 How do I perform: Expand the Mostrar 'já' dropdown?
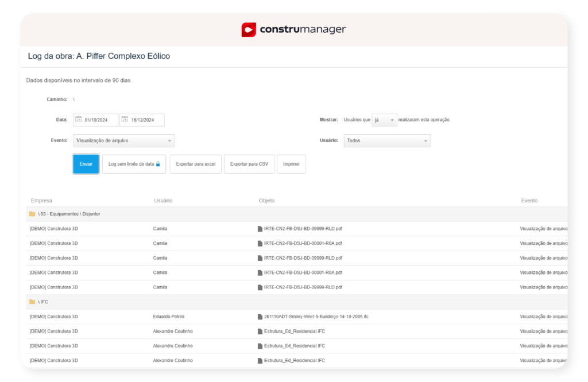[392, 120]
